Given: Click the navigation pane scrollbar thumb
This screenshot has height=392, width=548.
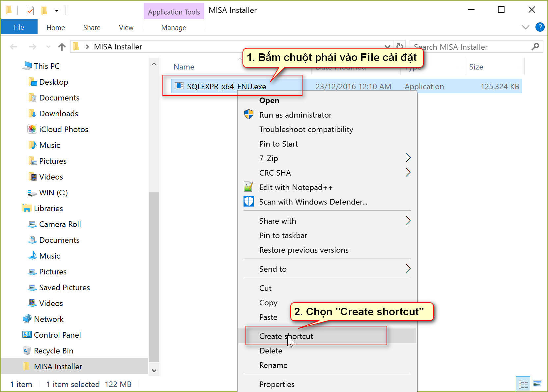Looking at the screenshot, I should pos(154,277).
